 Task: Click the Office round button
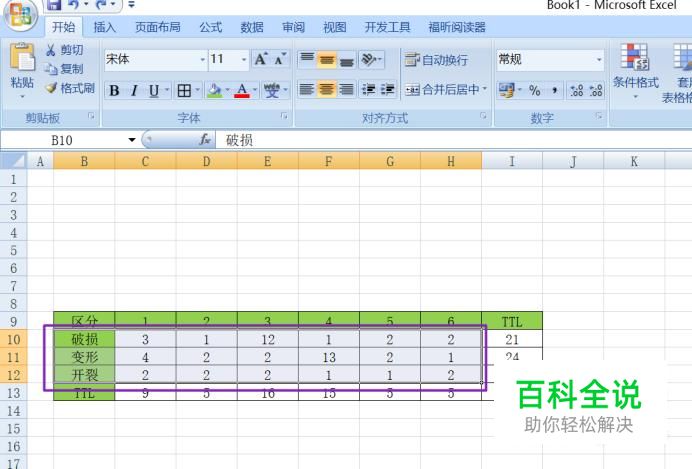(20, 14)
